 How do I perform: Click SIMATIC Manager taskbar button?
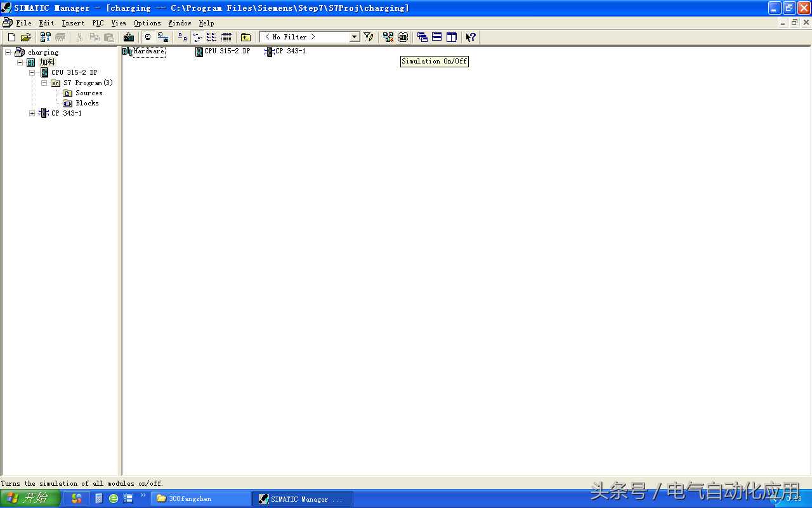click(302, 498)
